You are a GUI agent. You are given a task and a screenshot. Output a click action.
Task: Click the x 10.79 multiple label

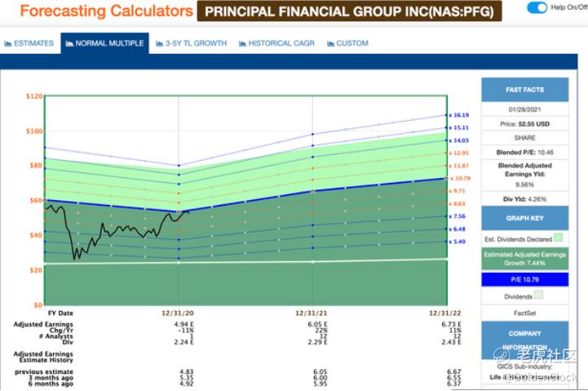click(460, 178)
